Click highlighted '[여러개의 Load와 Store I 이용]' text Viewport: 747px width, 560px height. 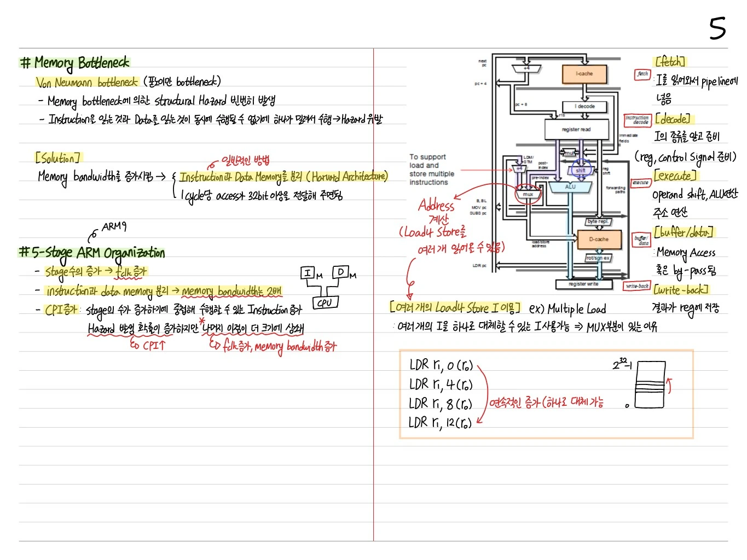455,307
